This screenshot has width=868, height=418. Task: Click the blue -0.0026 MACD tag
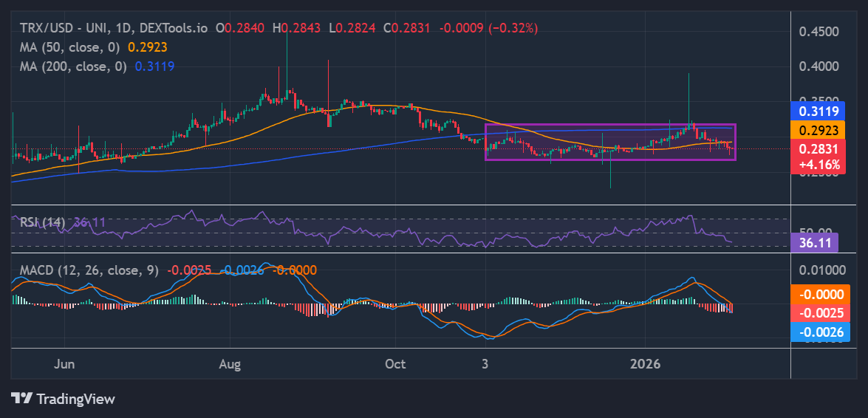(x=818, y=332)
